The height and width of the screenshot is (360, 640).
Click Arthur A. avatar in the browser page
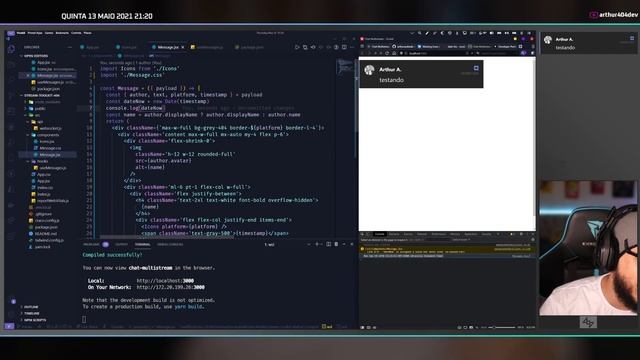click(x=369, y=70)
